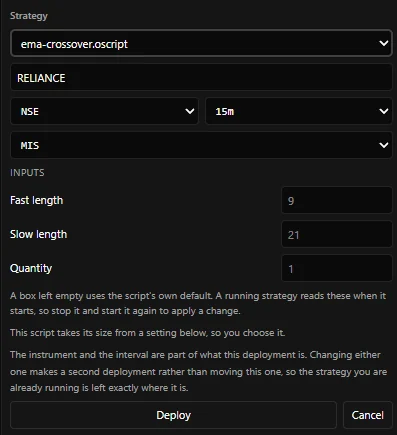Click the Fast length input box
This screenshot has height=435, width=397.
337,200
